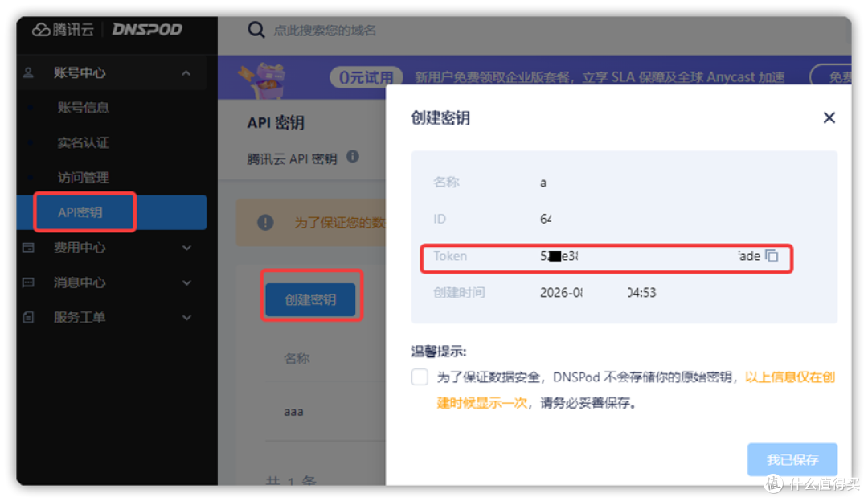Click the 名称 value a in dialog

tap(543, 183)
